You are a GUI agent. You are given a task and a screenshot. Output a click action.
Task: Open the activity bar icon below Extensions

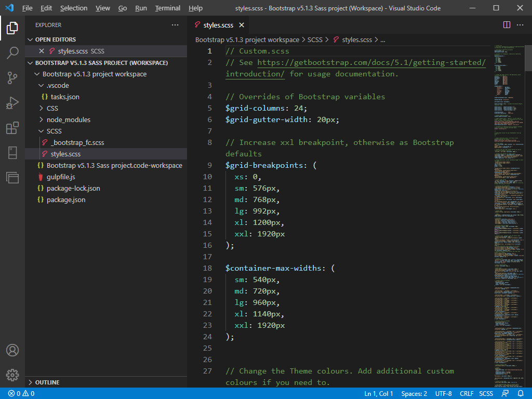tap(12, 153)
